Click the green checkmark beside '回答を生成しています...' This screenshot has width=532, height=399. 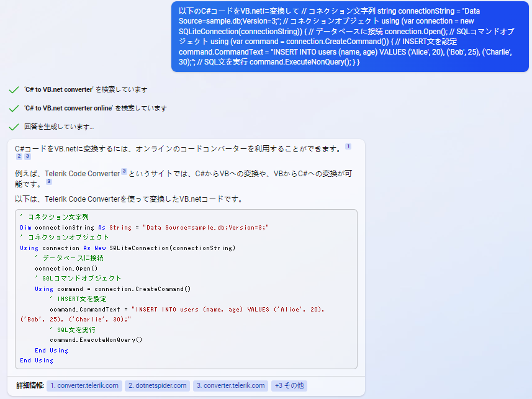tap(14, 127)
